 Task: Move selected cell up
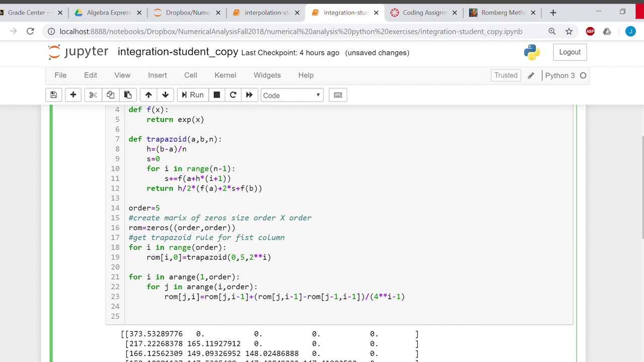click(x=148, y=95)
